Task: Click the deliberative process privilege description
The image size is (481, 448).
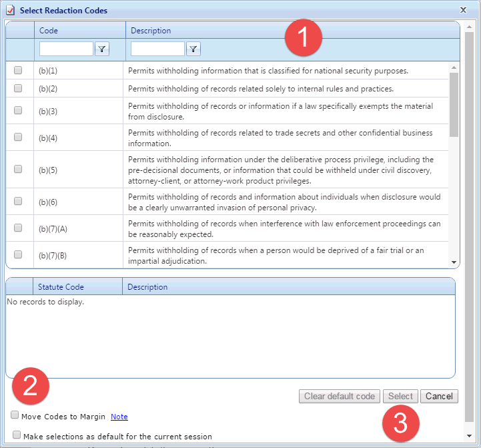Action: [x=281, y=170]
